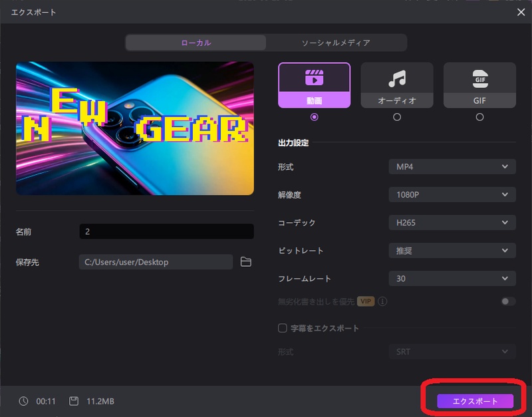Click the info icon next to VIP

[x=382, y=301]
